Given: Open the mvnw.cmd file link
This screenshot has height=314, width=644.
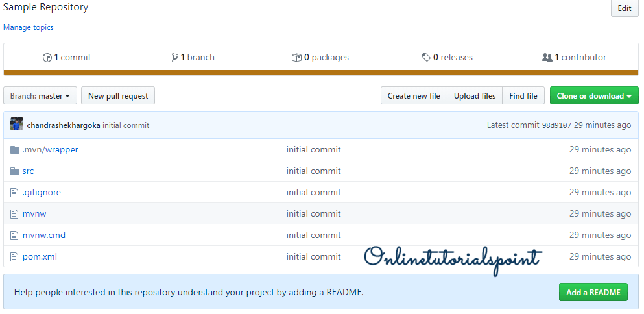Looking at the screenshot, I should point(44,235).
